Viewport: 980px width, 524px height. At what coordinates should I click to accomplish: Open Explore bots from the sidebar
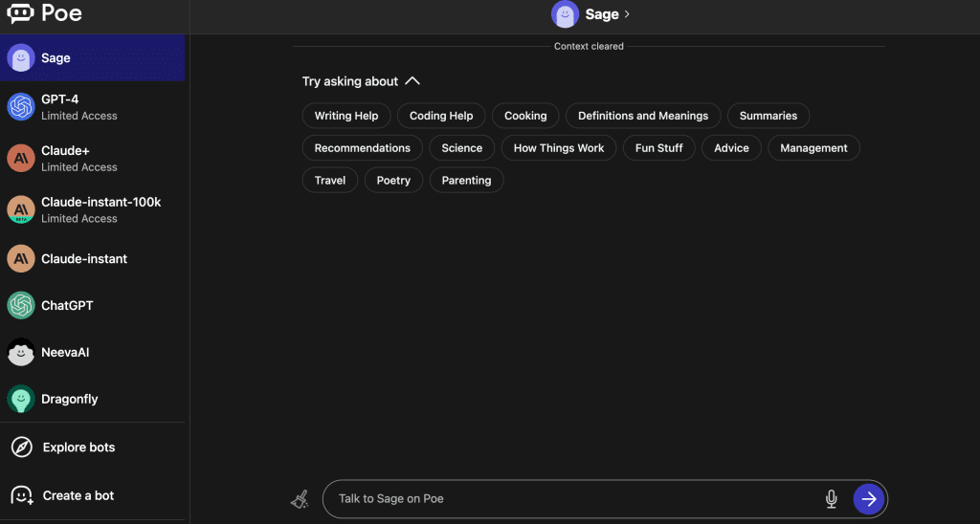(78, 448)
